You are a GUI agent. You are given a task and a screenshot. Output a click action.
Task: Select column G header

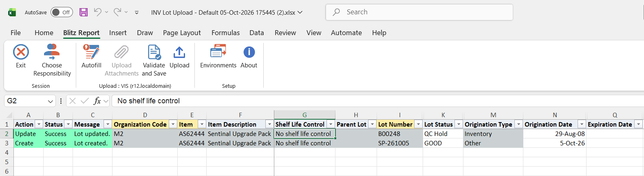click(x=304, y=115)
